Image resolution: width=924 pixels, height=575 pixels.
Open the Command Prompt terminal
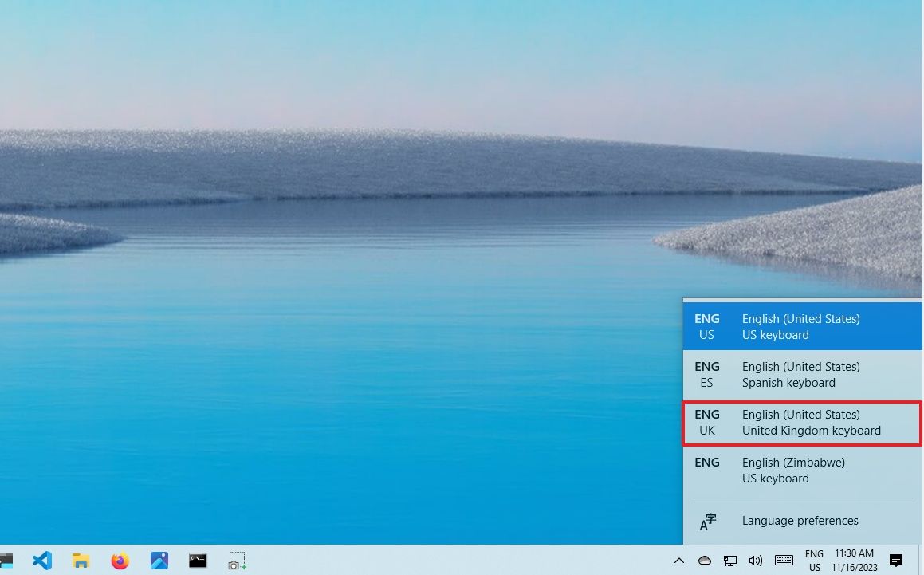pyautogui.click(x=197, y=561)
